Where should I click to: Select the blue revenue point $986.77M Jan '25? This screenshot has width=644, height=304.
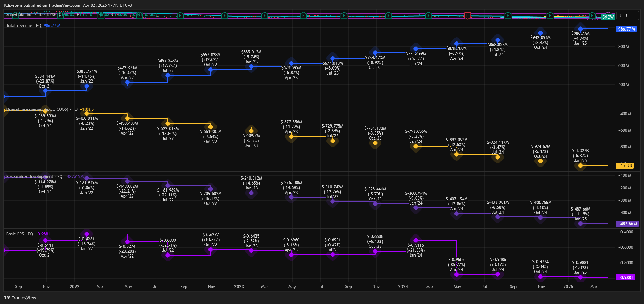580,29
